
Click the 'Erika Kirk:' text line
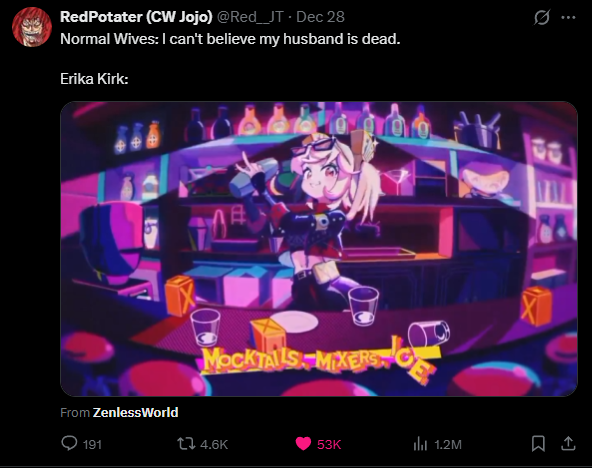point(94,79)
